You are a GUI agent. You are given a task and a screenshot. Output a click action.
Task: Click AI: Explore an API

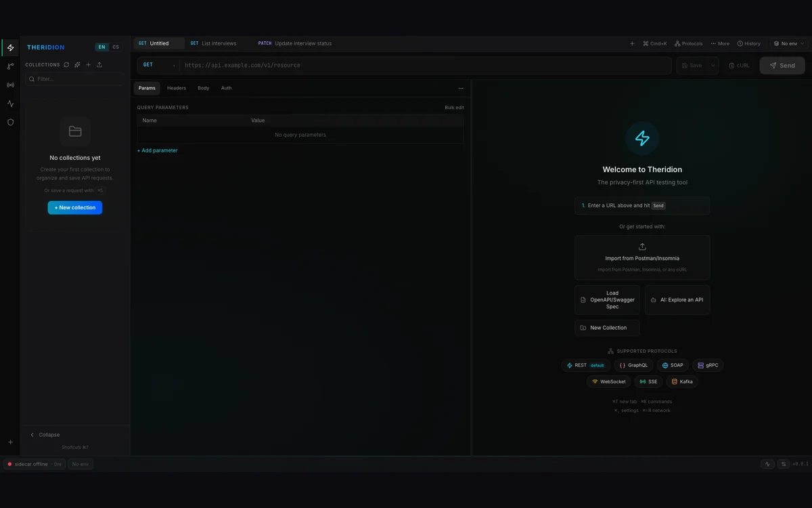click(677, 300)
